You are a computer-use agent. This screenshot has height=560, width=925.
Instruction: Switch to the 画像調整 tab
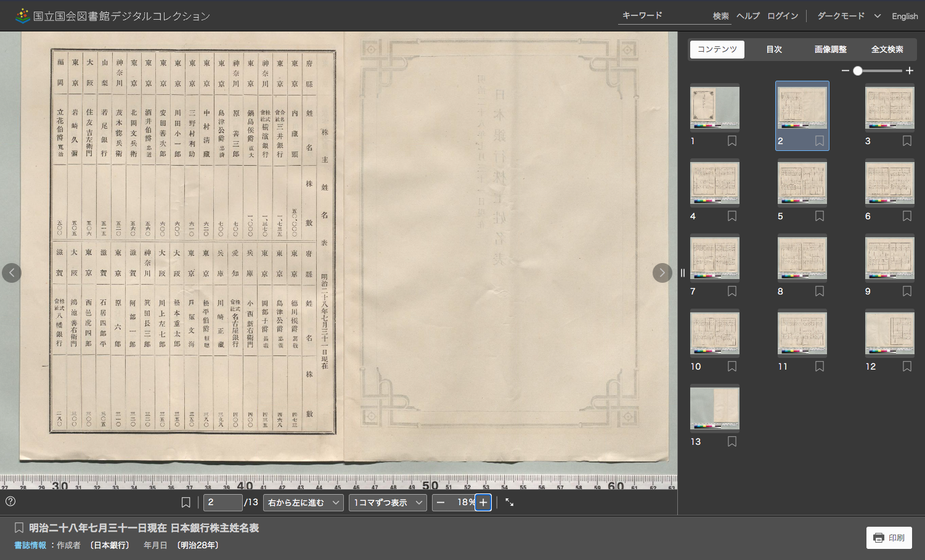pos(831,49)
